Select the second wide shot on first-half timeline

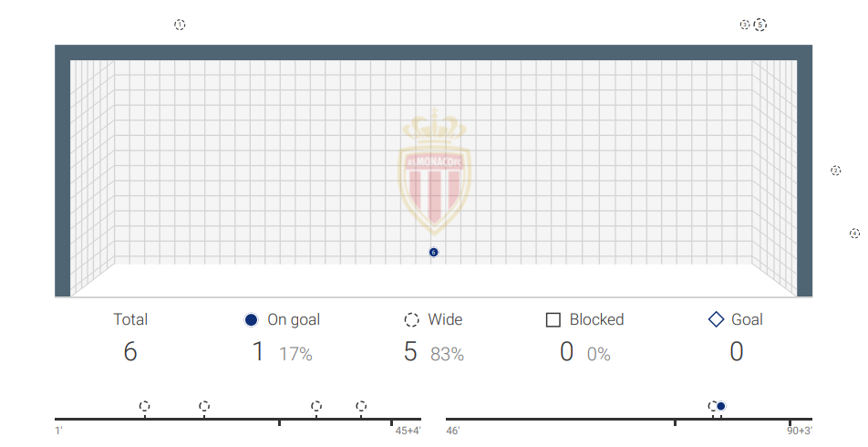point(204,406)
